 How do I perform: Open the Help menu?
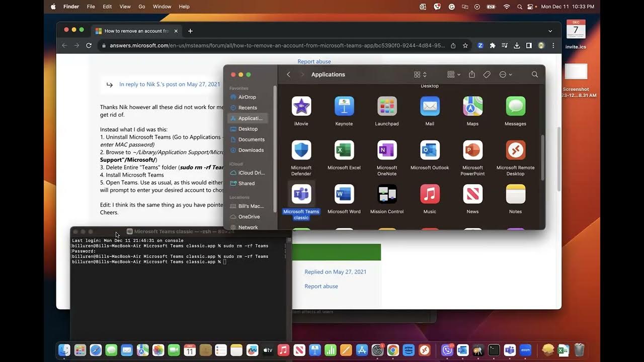click(x=184, y=7)
